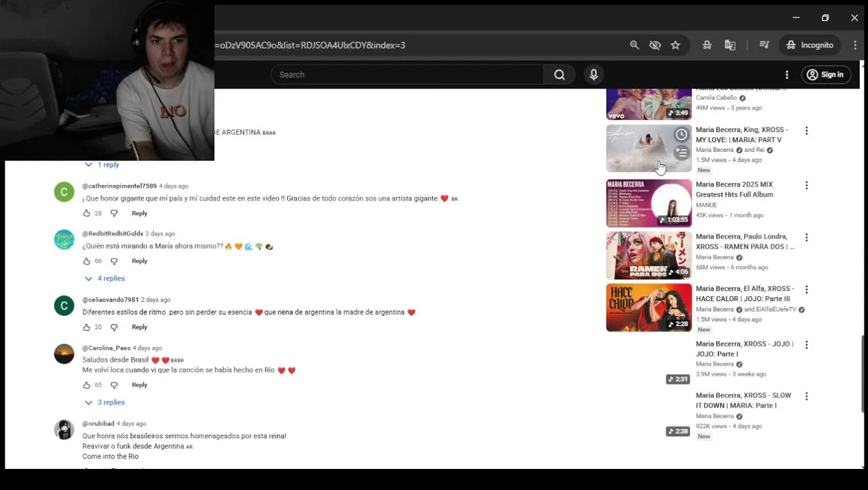The image size is (868, 490).
Task: Open SLOW IT DOWN video title
Action: coord(743,400)
